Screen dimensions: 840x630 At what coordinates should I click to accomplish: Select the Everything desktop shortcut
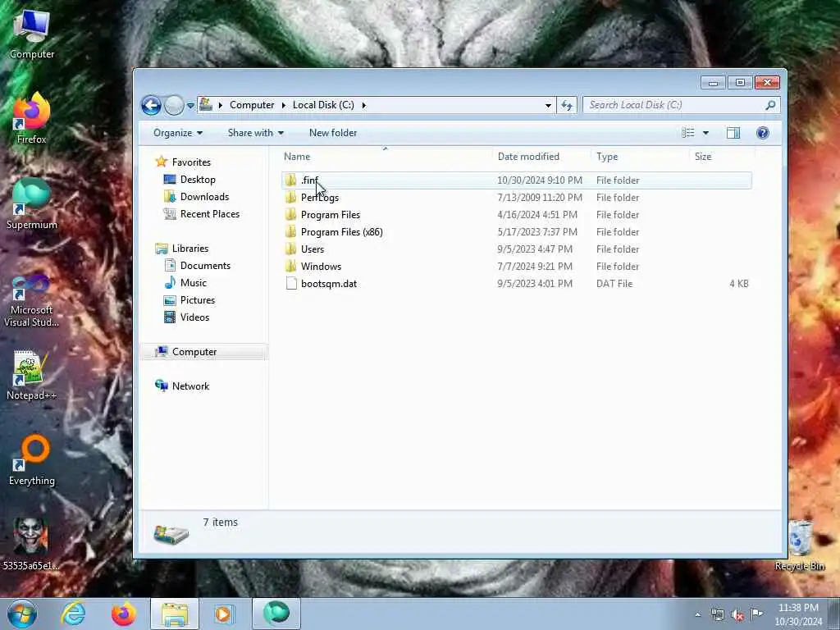coord(32,460)
